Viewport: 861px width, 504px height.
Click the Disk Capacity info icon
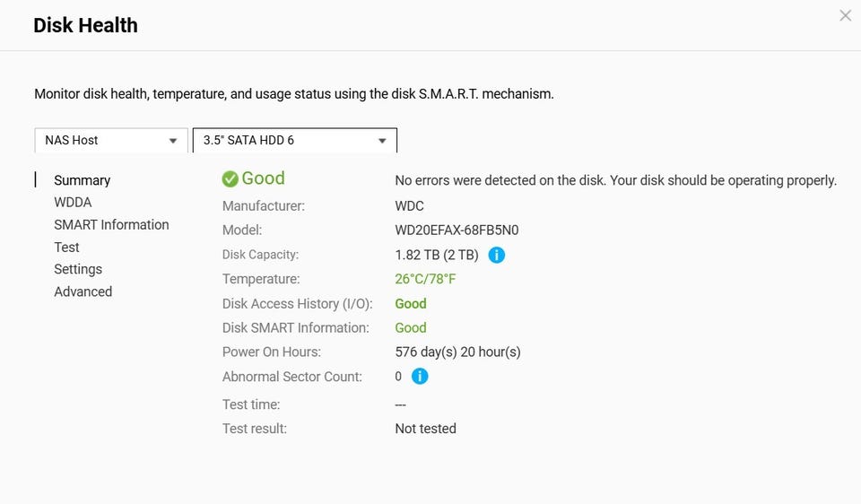496,255
